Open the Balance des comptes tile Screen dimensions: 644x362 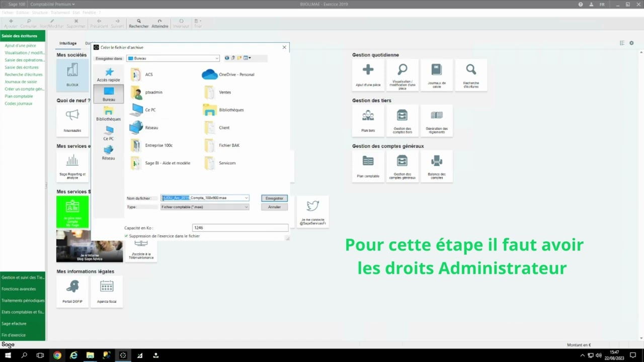tap(437, 166)
